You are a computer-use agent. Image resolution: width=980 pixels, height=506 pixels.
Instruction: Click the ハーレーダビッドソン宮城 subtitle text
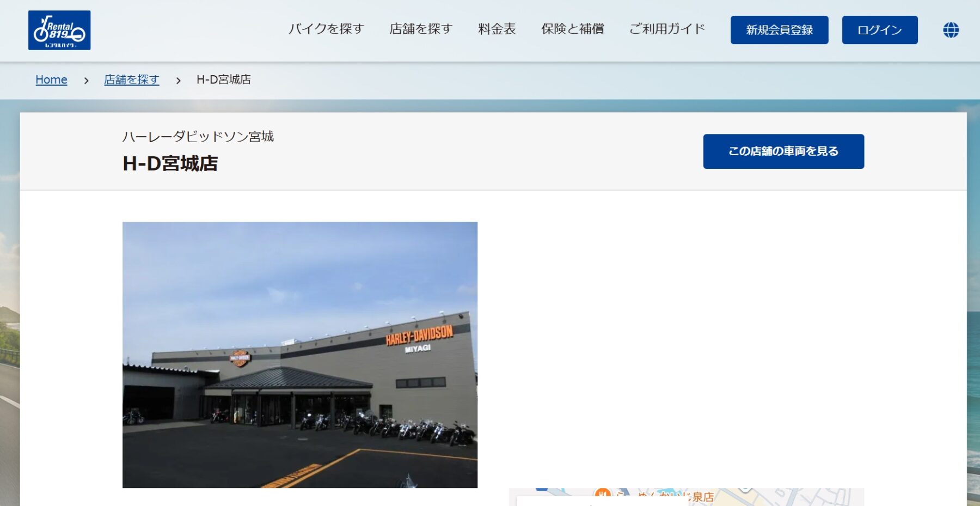198,137
